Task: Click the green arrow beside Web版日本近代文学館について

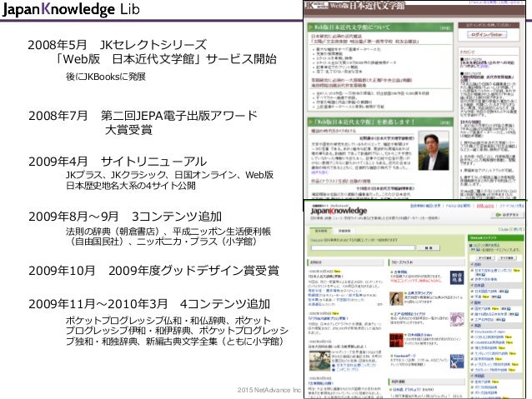Action: tap(311, 27)
